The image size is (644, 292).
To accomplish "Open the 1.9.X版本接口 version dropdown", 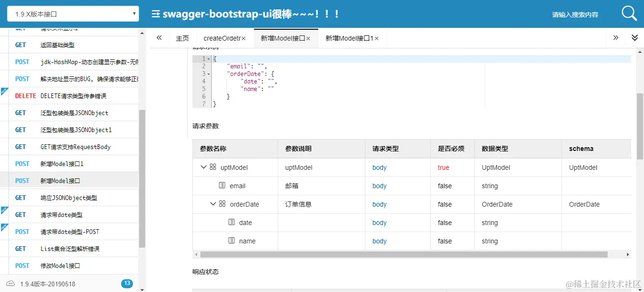I will pos(73,14).
